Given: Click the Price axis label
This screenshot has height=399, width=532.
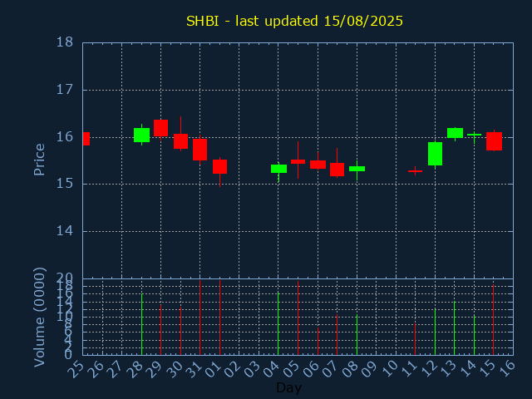Looking at the screenshot, I should 39,160.
